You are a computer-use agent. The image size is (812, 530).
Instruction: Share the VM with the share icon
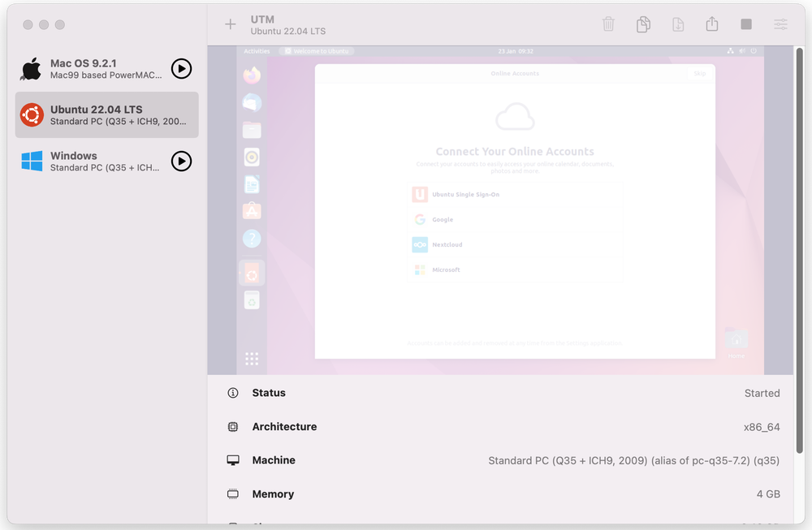(712, 24)
